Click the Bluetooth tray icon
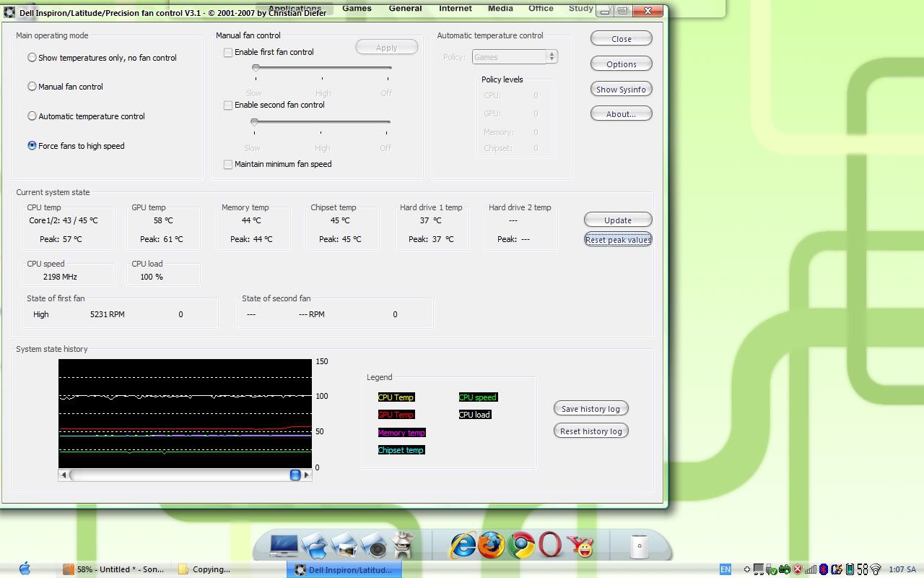The height and width of the screenshot is (578, 924). (x=822, y=569)
